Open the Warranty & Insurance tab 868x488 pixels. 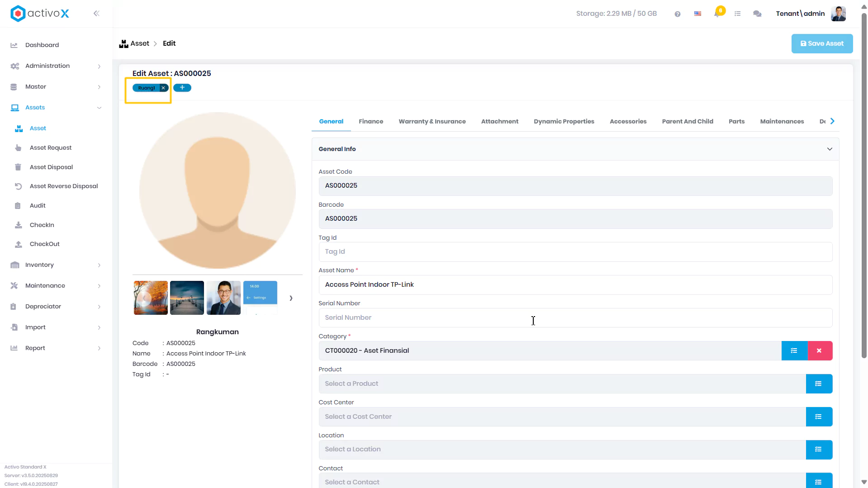432,121
